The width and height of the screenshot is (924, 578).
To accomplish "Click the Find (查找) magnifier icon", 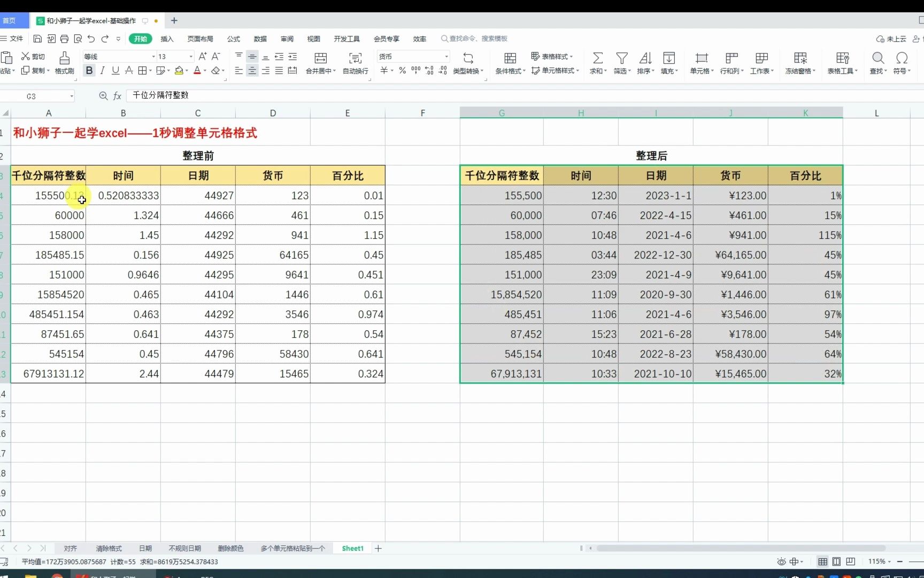I will point(878,58).
